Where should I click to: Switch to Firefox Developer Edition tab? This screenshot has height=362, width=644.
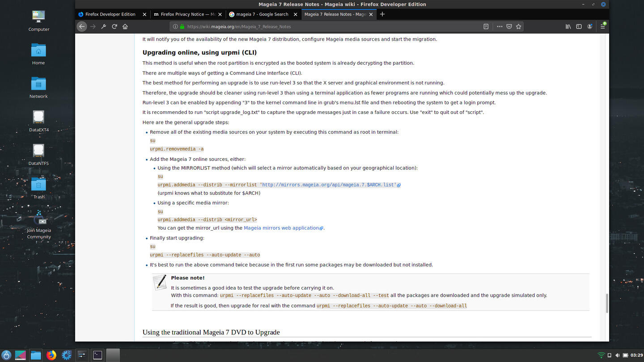click(x=112, y=14)
